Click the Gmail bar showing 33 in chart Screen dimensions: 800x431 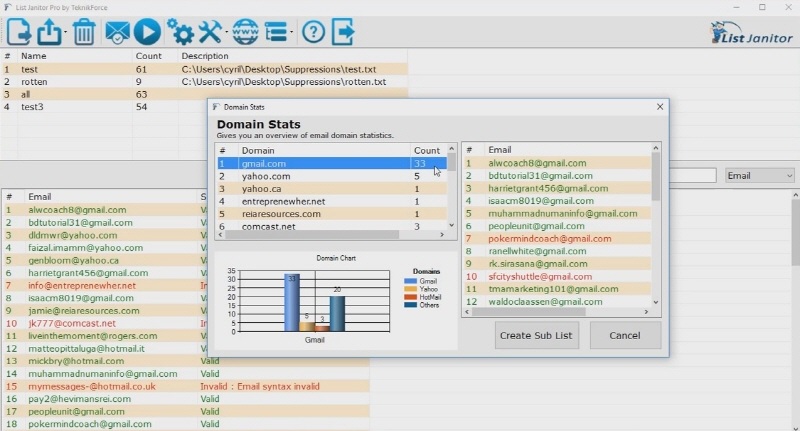(292, 303)
